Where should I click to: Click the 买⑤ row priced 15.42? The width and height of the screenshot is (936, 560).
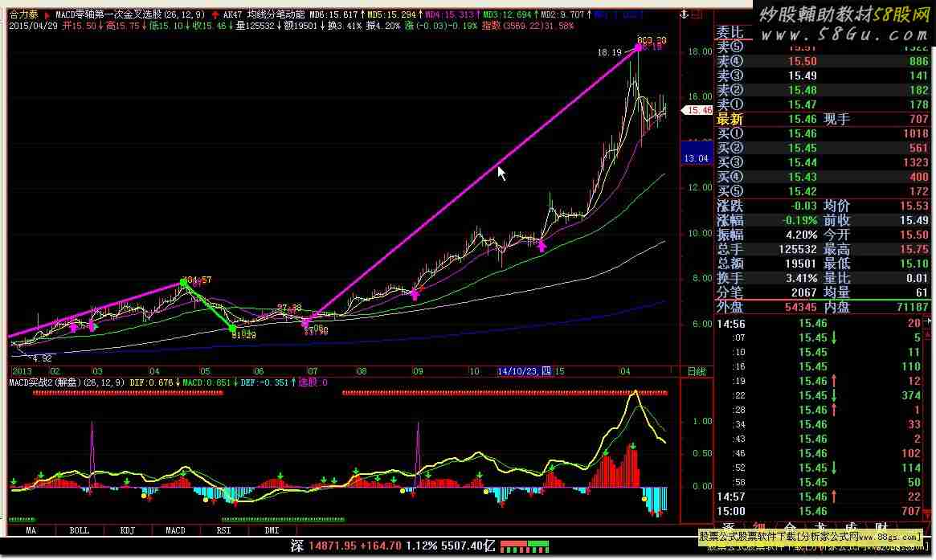(823, 192)
